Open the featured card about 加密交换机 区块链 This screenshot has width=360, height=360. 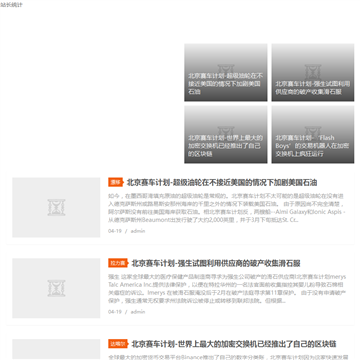226,135
